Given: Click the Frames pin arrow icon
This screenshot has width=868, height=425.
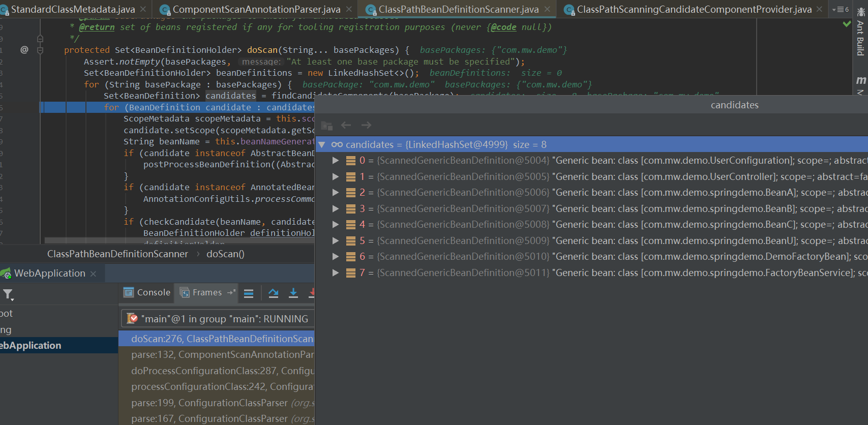Looking at the screenshot, I should (231, 292).
